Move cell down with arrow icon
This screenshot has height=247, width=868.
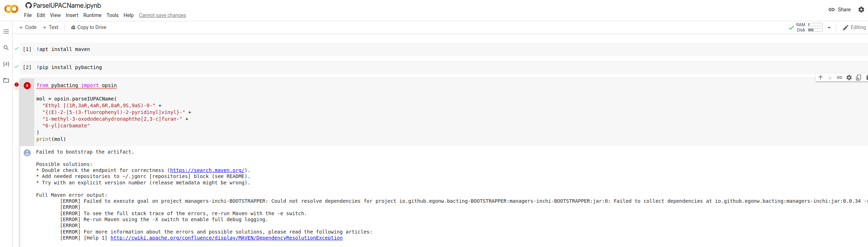(x=830, y=77)
